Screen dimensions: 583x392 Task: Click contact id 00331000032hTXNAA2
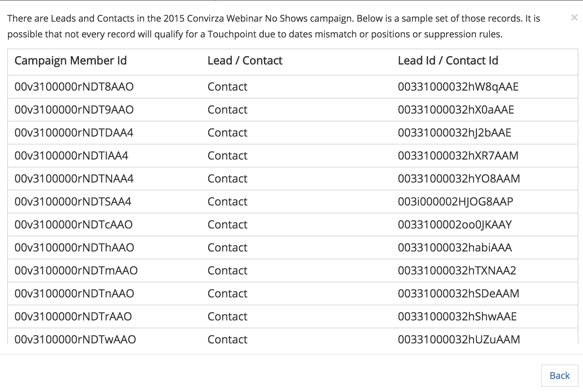coord(457,271)
